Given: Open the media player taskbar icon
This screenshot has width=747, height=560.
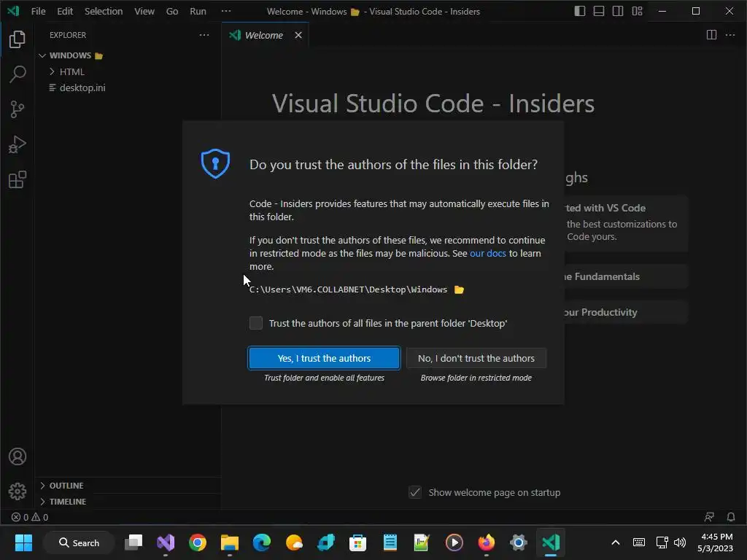Looking at the screenshot, I should point(454,542).
